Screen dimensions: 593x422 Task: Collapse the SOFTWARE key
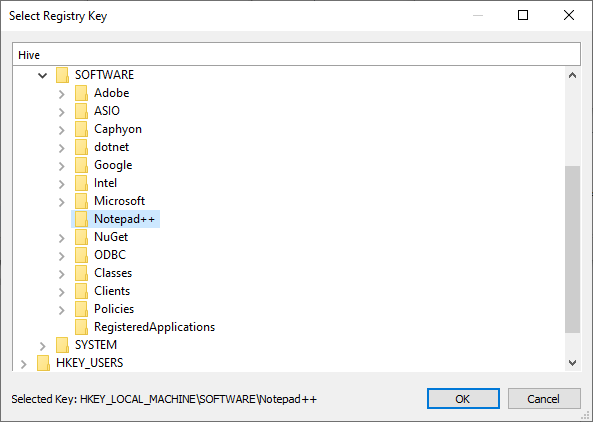[x=43, y=76]
